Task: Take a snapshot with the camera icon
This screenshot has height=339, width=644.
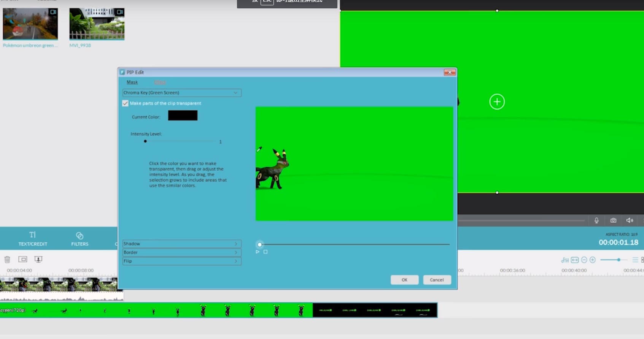Action: tap(613, 220)
